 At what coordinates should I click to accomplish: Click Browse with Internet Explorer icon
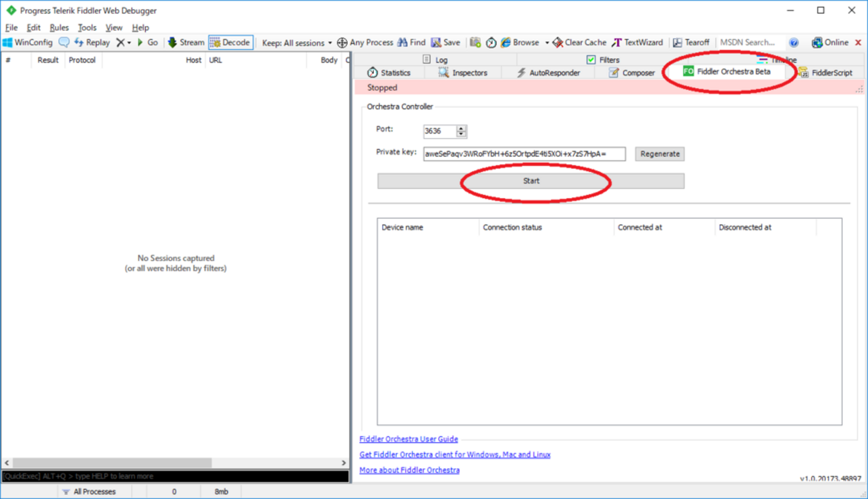[520, 42]
